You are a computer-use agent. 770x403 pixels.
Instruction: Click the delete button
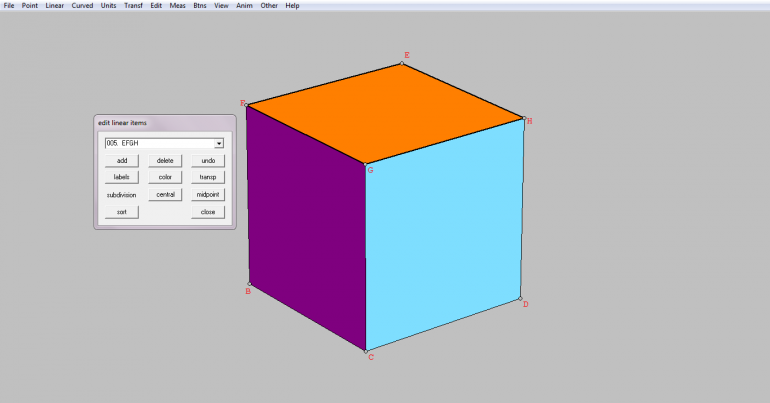tap(165, 161)
